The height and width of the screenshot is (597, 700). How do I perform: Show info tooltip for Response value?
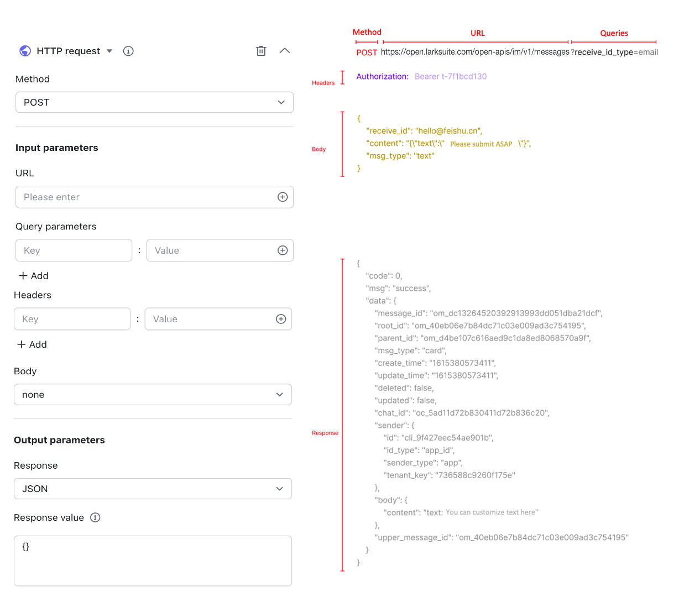pyautogui.click(x=95, y=517)
